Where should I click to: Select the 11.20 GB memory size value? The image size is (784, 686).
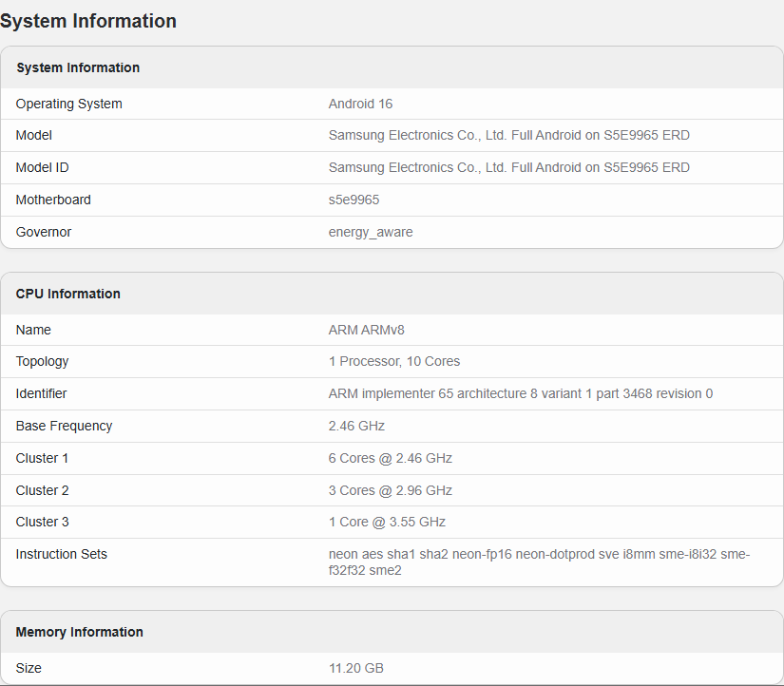click(355, 668)
